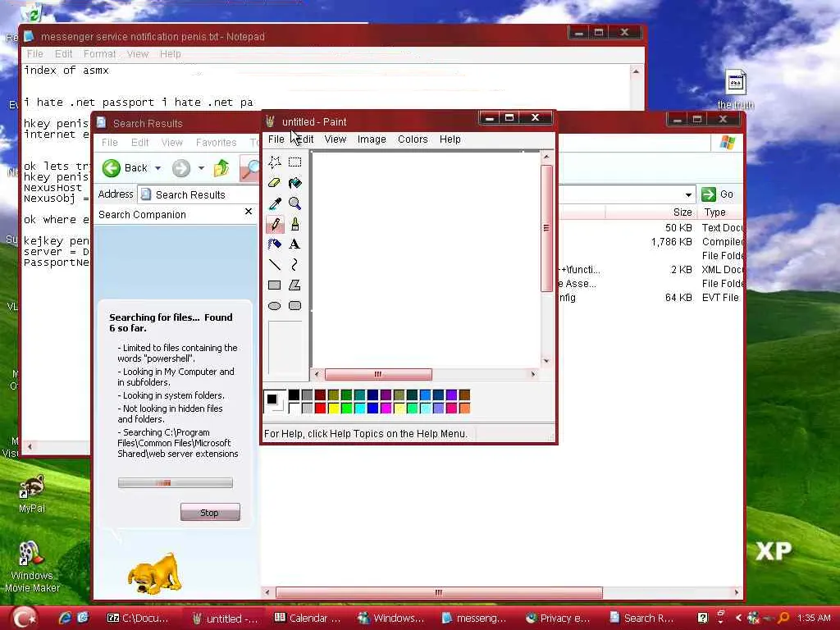
Task: Choose the Eraser tool in Paint
Action: click(x=275, y=183)
